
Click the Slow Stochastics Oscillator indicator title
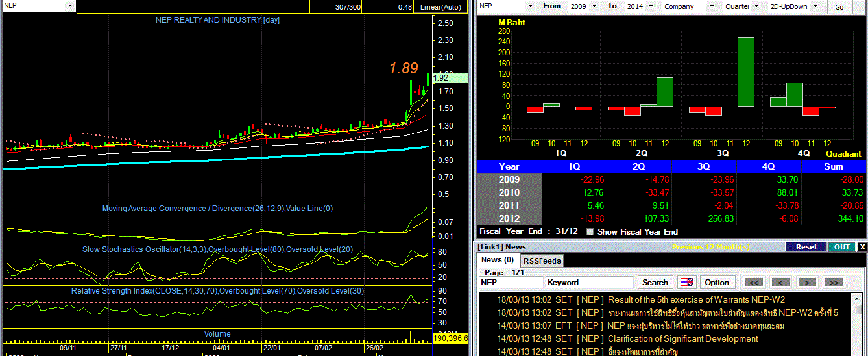[x=217, y=249]
